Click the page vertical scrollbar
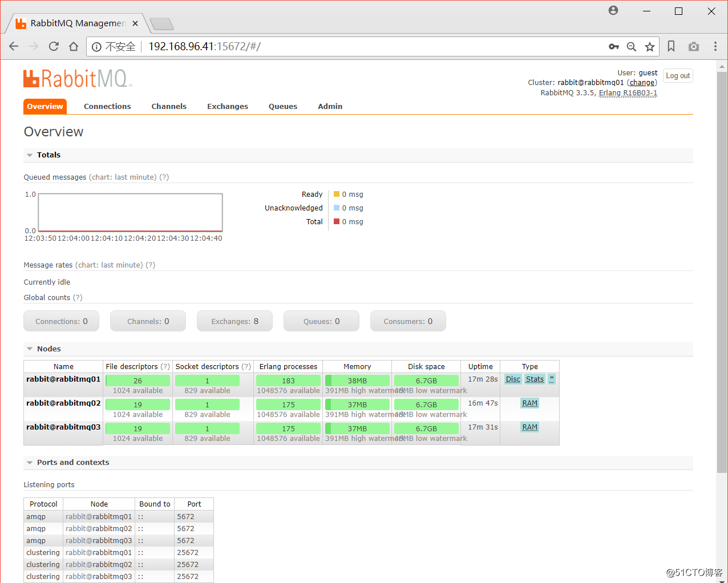This screenshot has height=583, width=728. point(722,271)
